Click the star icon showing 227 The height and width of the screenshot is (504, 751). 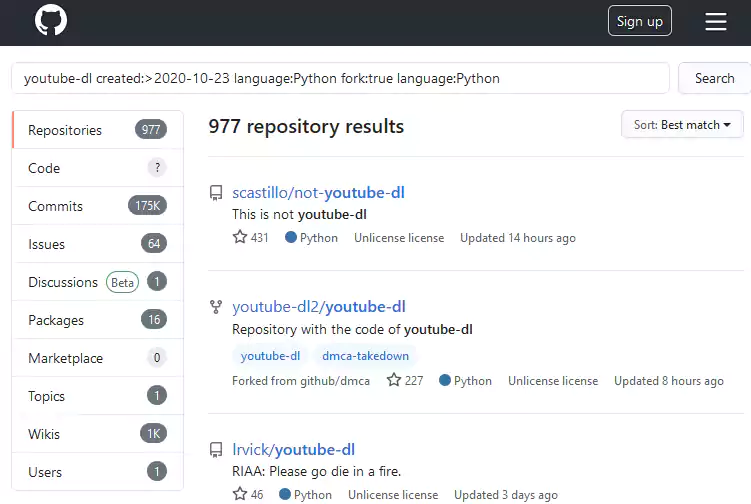point(394,380)
